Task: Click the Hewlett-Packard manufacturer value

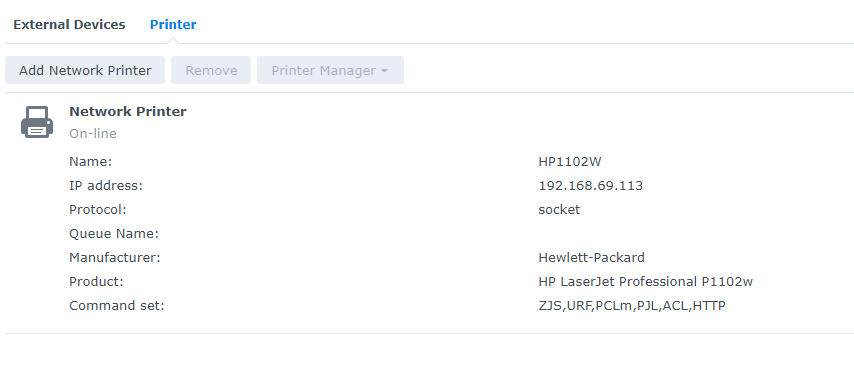Action: [591, 257]
